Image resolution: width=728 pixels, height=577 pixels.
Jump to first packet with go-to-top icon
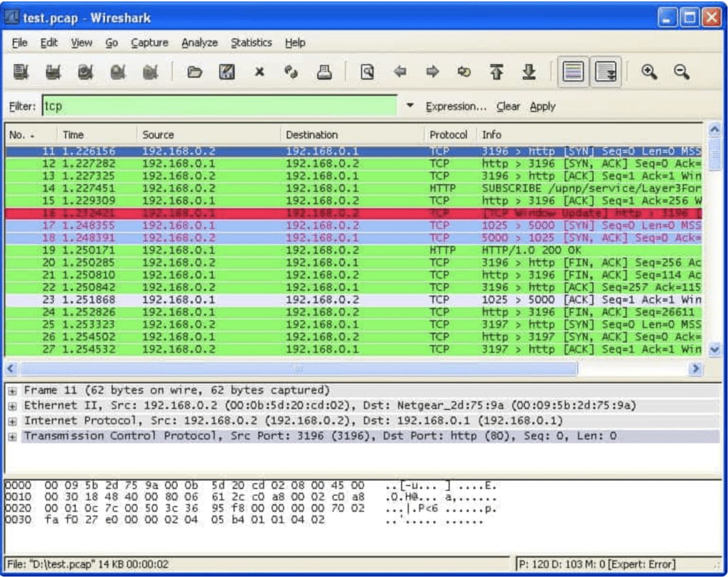(498, 71)
